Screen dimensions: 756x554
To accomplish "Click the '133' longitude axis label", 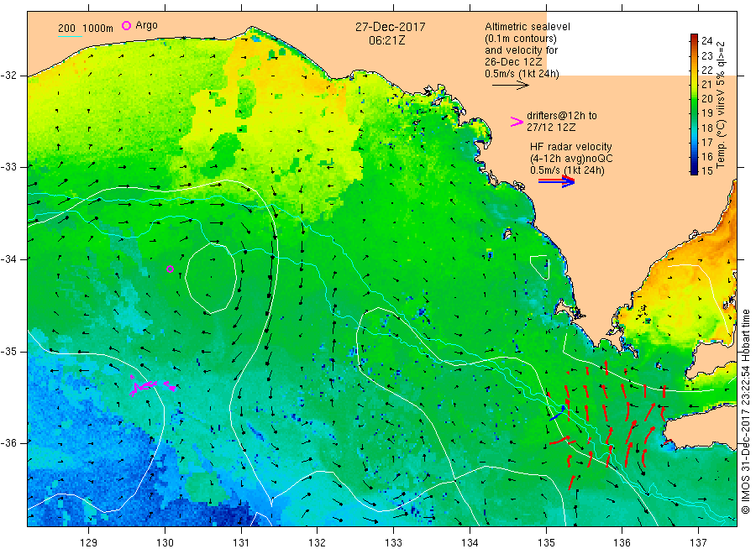I will 393,543.
